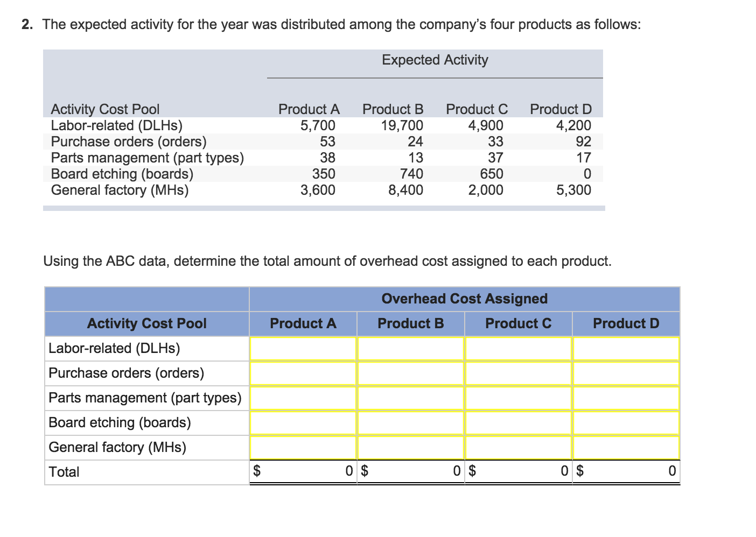Select Purchase orders Product A input cell
Viewport: 756px width, 537px height.
tap(303, 373)
